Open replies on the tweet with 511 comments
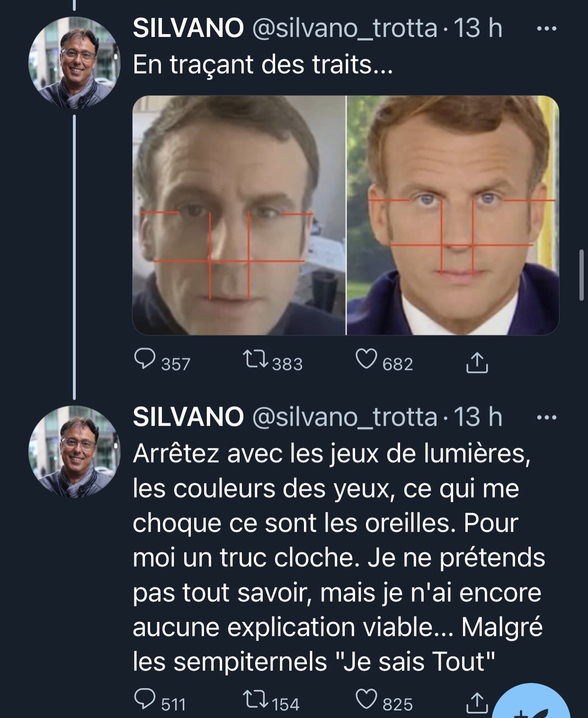 coord(145,700)
